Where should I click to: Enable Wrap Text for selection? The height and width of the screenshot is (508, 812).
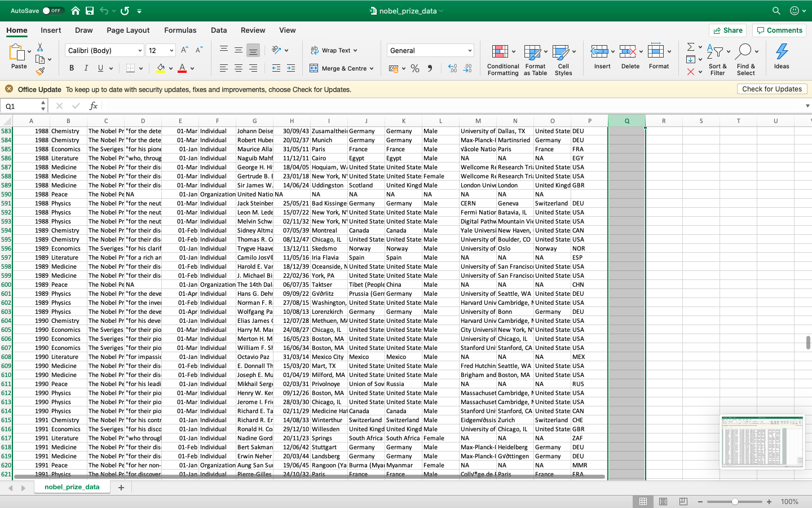[x=334, y=50]
